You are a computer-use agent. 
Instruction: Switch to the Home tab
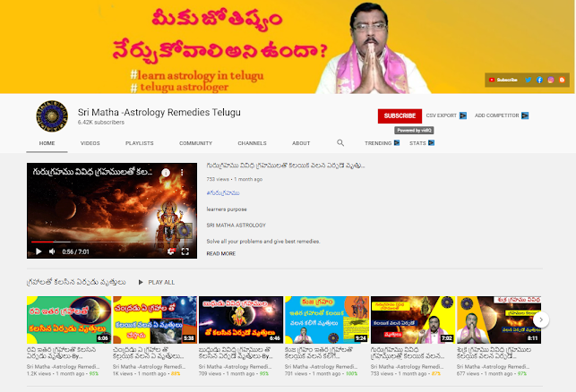(x=47, y=143)
